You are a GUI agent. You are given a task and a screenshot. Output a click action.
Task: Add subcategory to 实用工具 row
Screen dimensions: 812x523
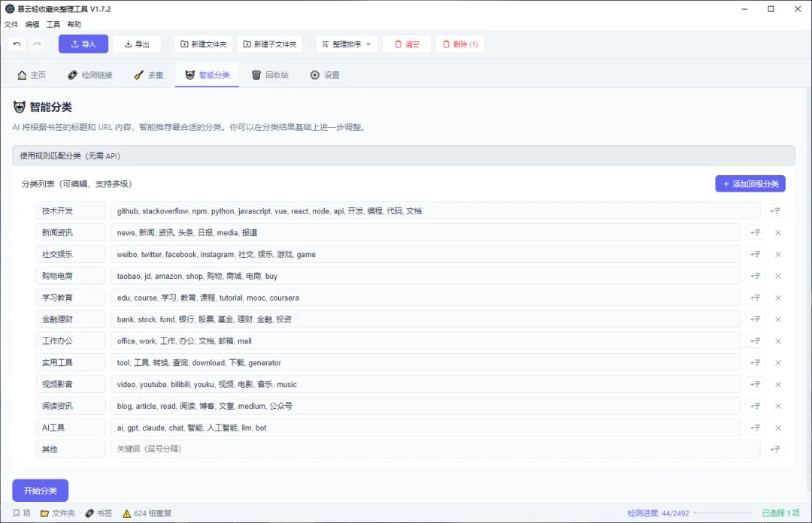click(x=756, y=362)
